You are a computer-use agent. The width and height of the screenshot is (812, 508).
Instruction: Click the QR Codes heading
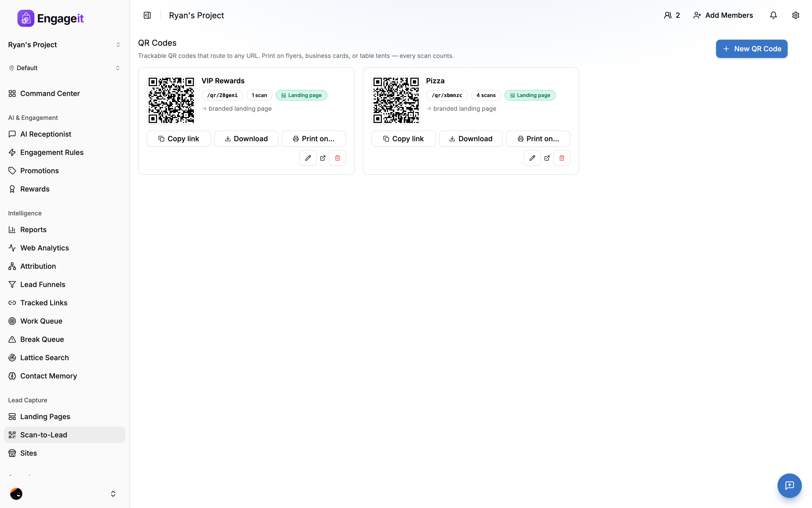[157, 43]
